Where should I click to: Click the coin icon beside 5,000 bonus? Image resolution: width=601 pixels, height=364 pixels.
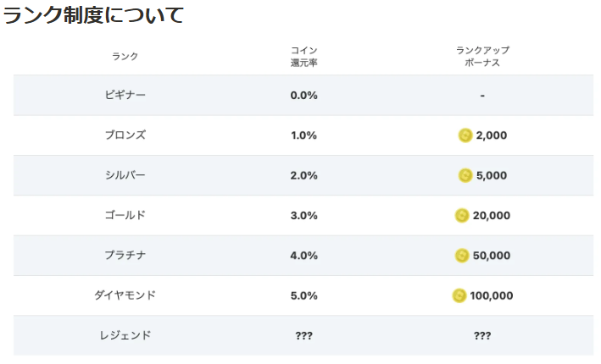coord(465,176)
